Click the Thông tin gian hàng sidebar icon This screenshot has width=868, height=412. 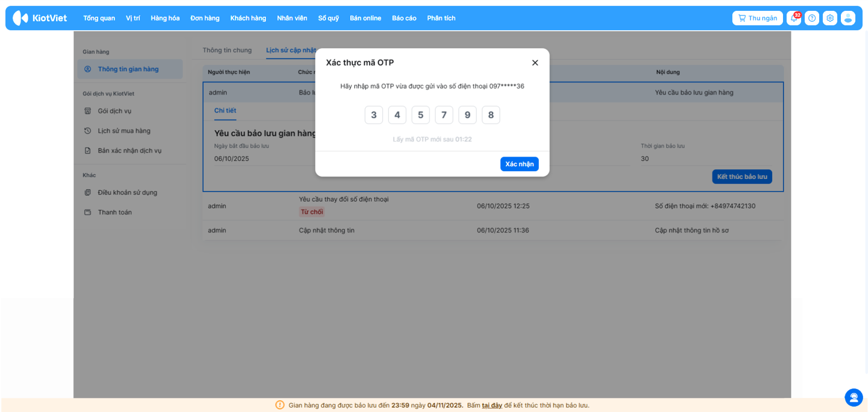click(87, 69)
